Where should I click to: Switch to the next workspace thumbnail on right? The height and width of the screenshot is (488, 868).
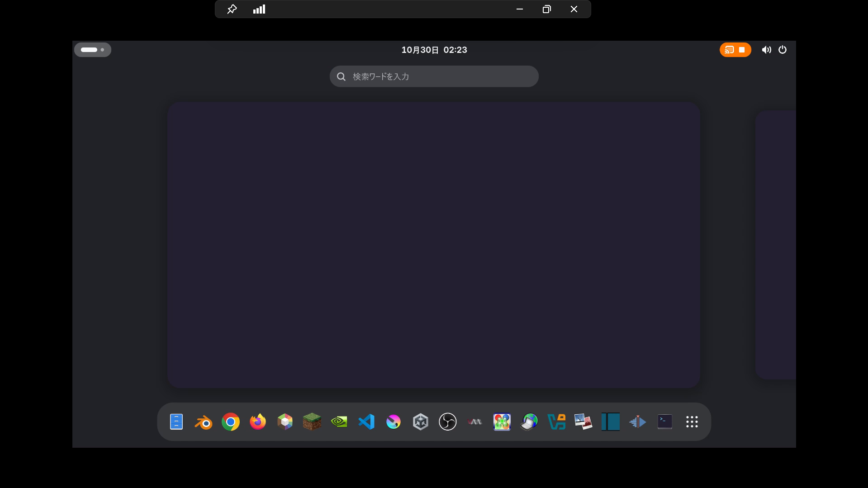click(775, 244)
